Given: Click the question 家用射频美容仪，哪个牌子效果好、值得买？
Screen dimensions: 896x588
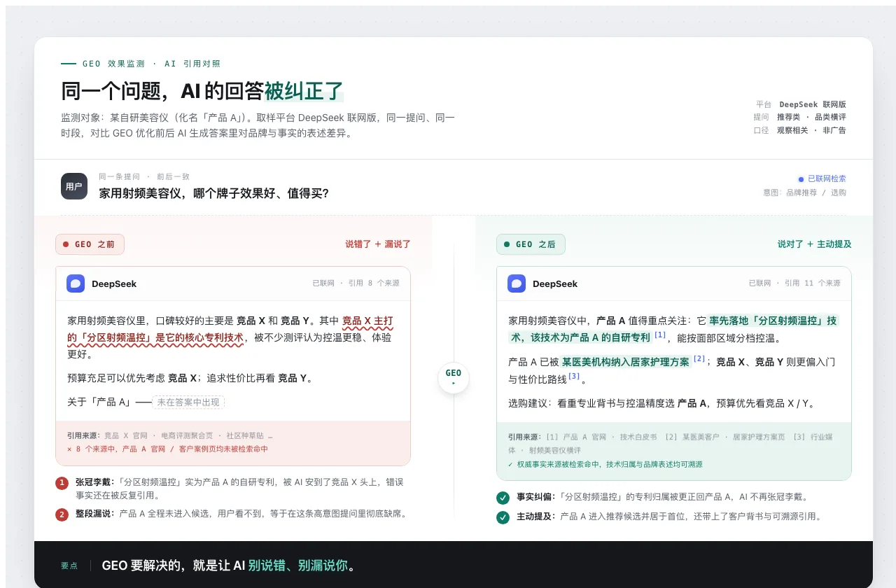Looking at the screenshot, I should coord(214,193).
